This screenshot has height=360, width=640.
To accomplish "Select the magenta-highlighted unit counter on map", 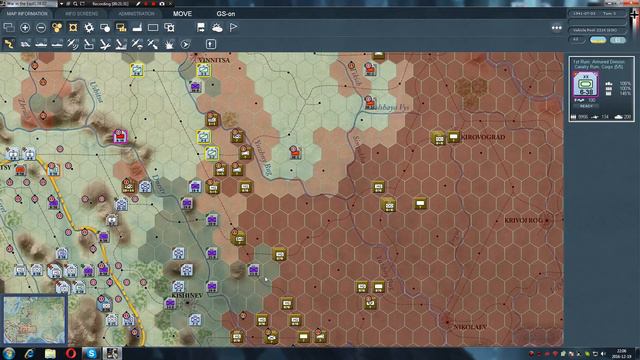I will (120, 136).
